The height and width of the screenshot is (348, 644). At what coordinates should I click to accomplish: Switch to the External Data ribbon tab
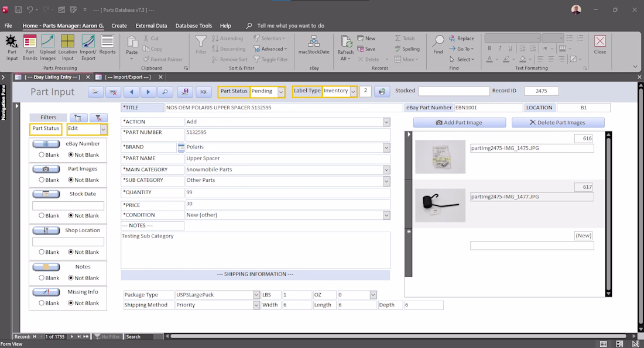pos(151,26)
